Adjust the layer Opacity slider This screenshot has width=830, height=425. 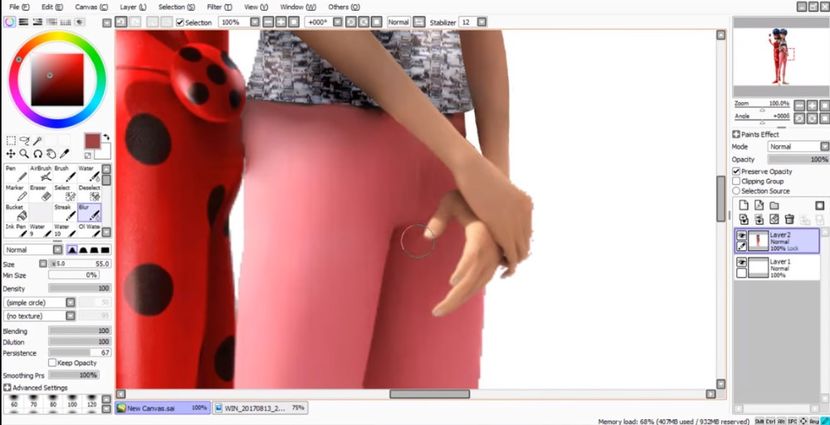click(x=798, y=159)
